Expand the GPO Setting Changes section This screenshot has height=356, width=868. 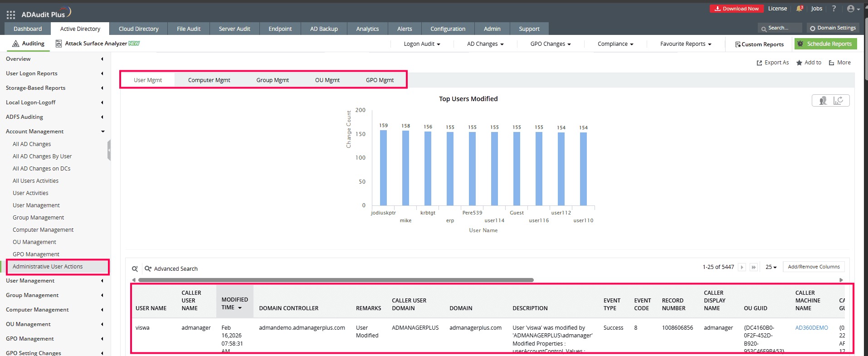pyautogui.click(x=102, y=353)
